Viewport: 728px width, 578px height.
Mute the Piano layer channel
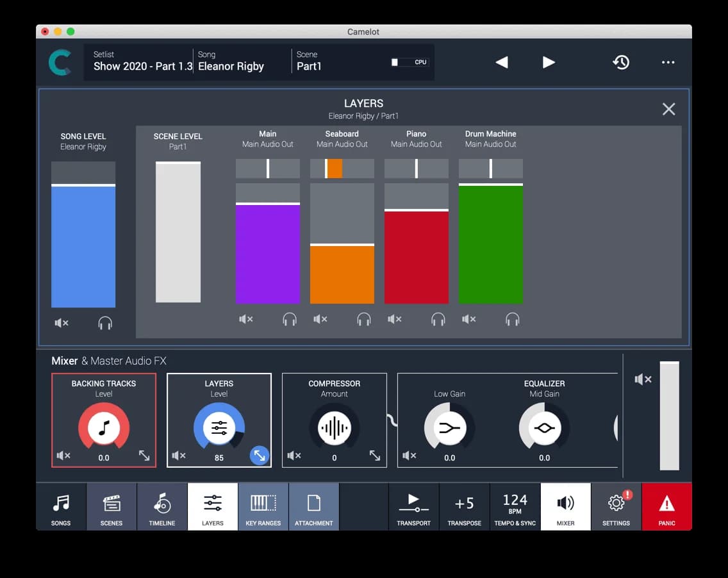(x=395, y=318)
